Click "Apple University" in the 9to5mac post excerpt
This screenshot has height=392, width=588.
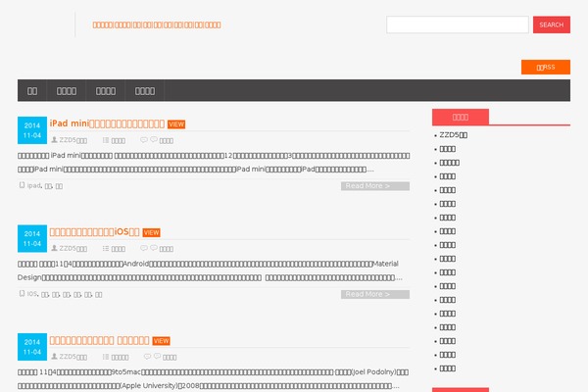[149, 386]
